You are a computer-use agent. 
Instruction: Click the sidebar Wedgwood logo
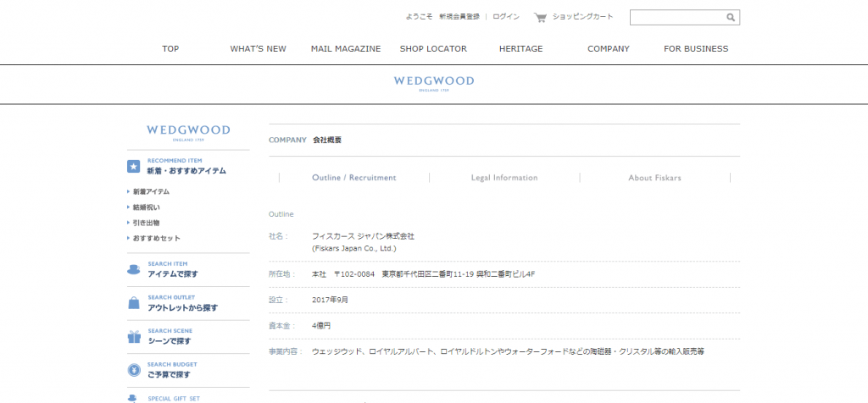click(188, 133)
